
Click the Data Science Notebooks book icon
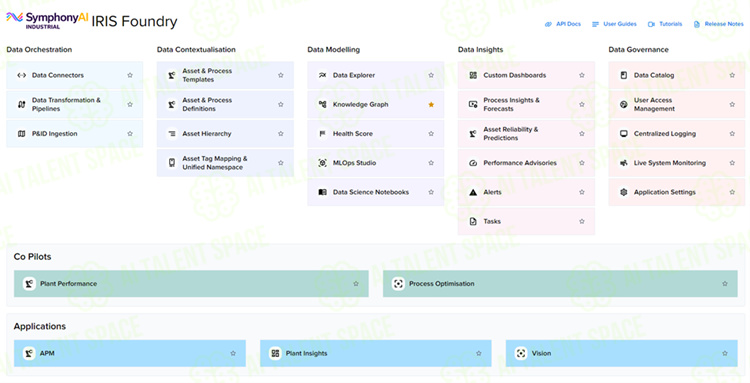[x=323, y=192]
